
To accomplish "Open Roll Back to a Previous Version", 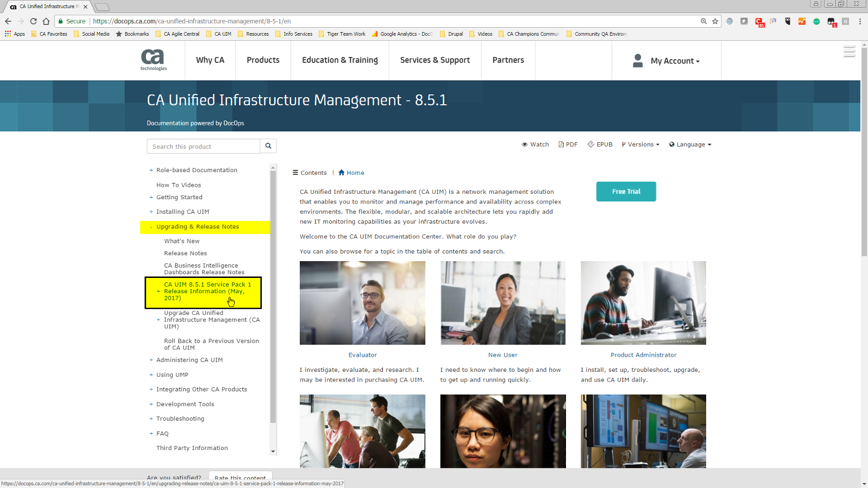I will 211,344.
